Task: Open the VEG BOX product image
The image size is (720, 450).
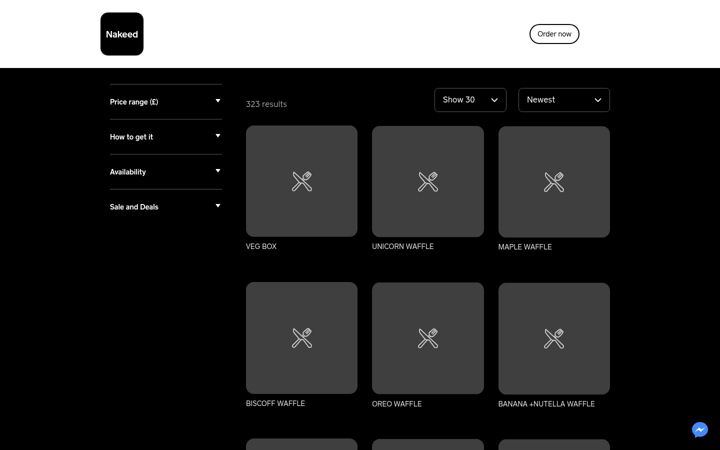Action: tap(302, 181)
